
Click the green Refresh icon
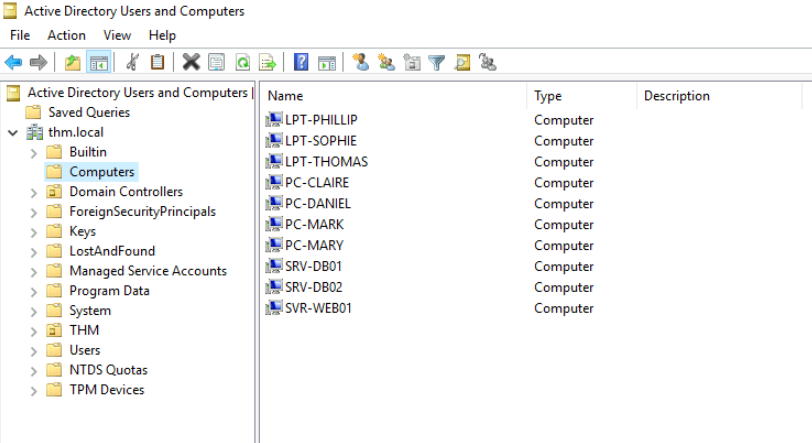242,63
